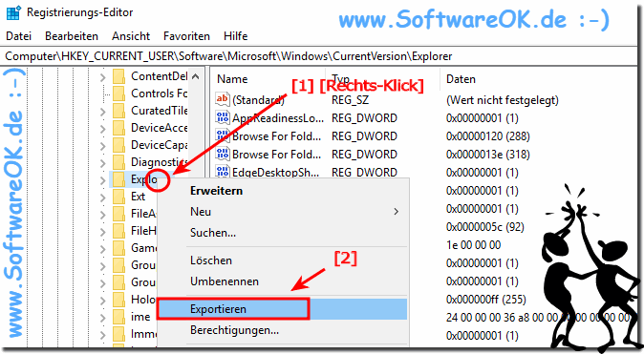Click (Wert nicht festgelegt) data cell
This screenshot has height=354, width=644.
pyautogui.click(x=503, y=100)
